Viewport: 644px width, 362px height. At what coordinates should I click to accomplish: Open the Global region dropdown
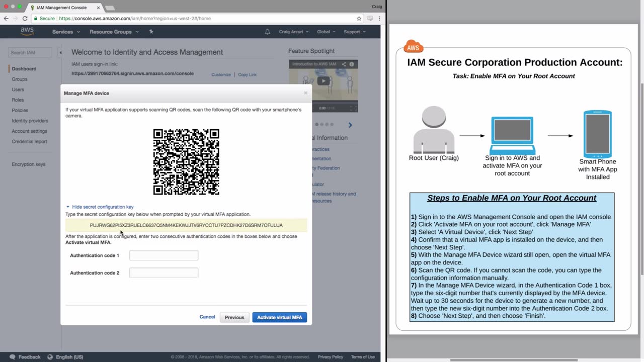[x=326, y=32]
